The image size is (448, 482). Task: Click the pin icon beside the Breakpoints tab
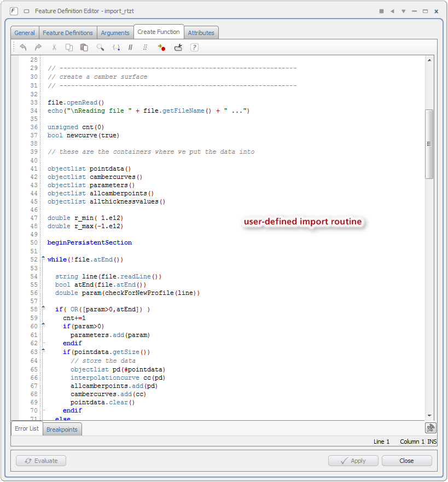pos(430,428)
